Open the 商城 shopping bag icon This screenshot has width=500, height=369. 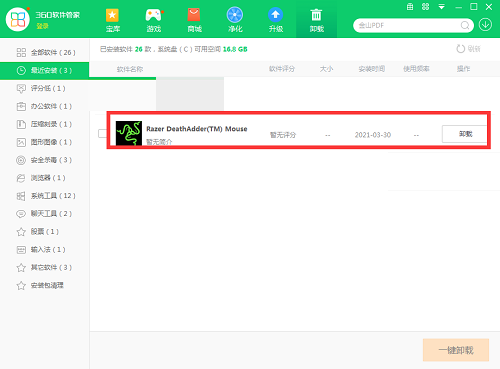[194, 16]
